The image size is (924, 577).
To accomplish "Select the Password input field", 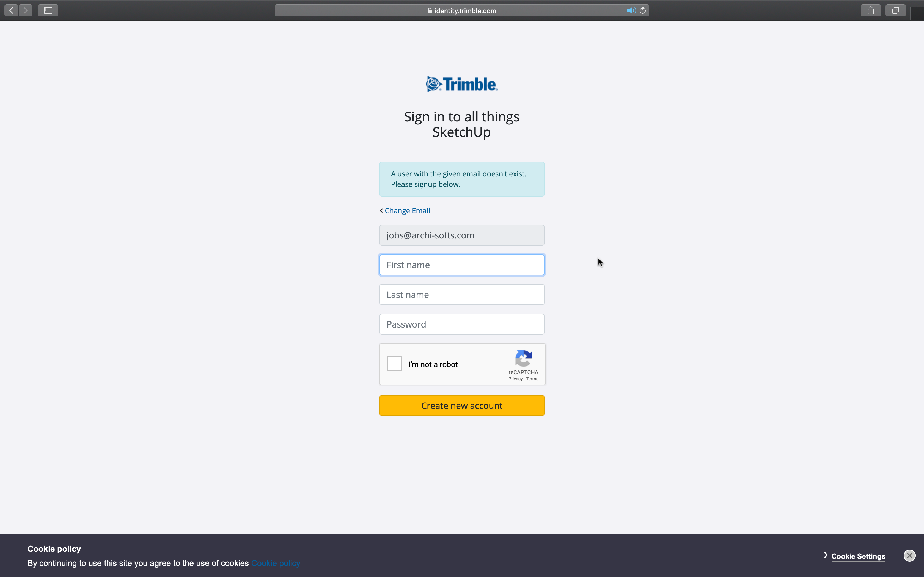I will [462, 324].
